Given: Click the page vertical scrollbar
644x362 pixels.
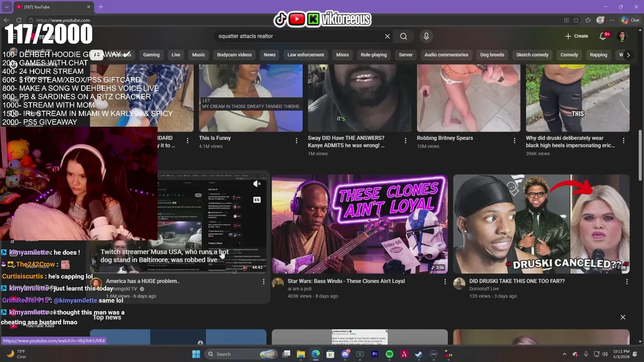Looking at the screenshot, I should (640, 154).
